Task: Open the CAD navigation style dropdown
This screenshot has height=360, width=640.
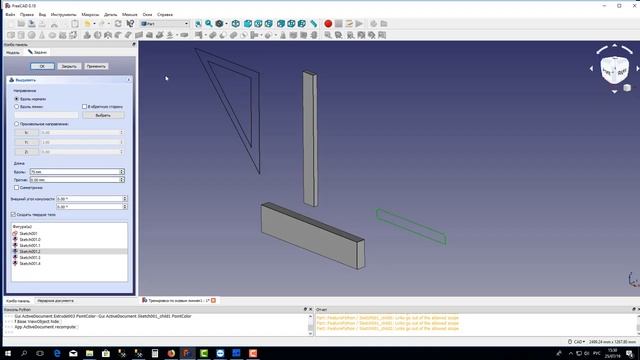Action: (x=577, y=342)
